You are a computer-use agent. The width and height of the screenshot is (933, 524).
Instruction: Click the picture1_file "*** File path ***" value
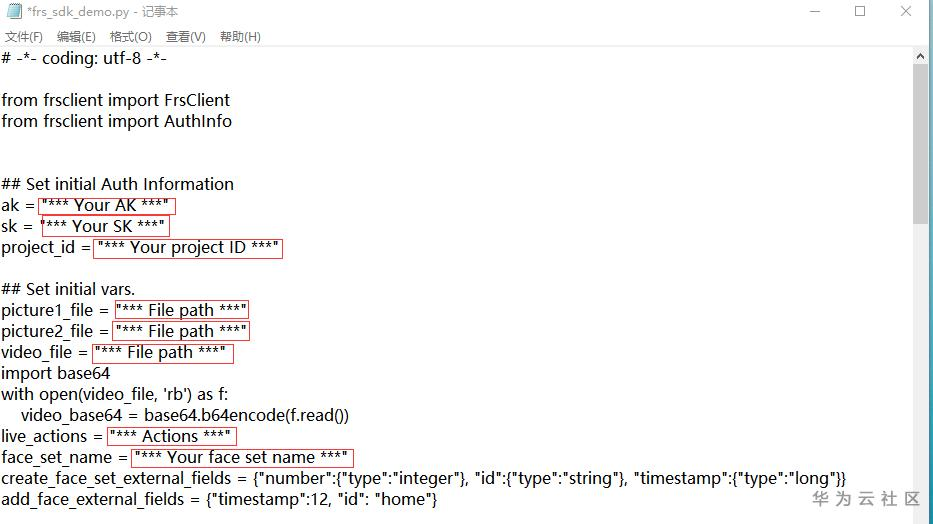[181, 310]
